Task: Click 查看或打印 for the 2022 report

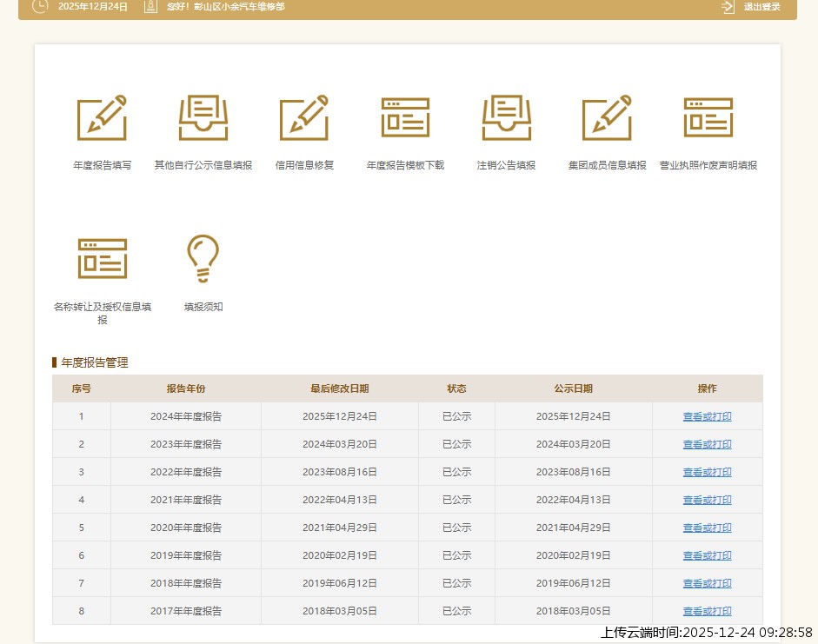Action: coord(707,472)
